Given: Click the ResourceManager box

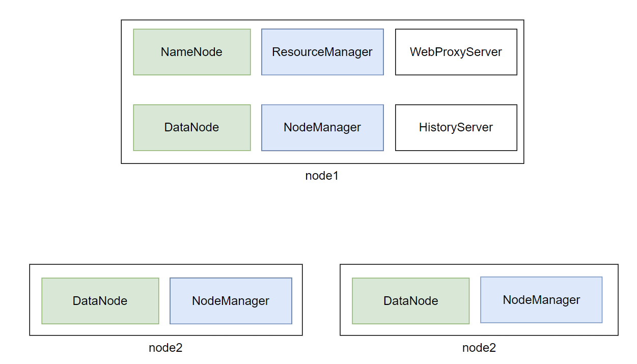Looking at the screenshot, I should [x=322, y=51].
